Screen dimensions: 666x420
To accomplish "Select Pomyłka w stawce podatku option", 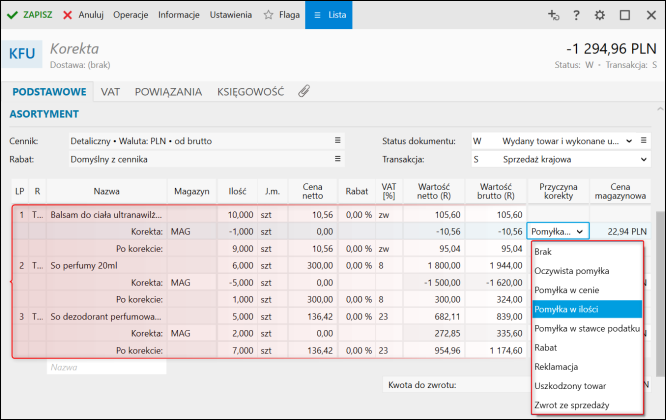I will [587, 328].
